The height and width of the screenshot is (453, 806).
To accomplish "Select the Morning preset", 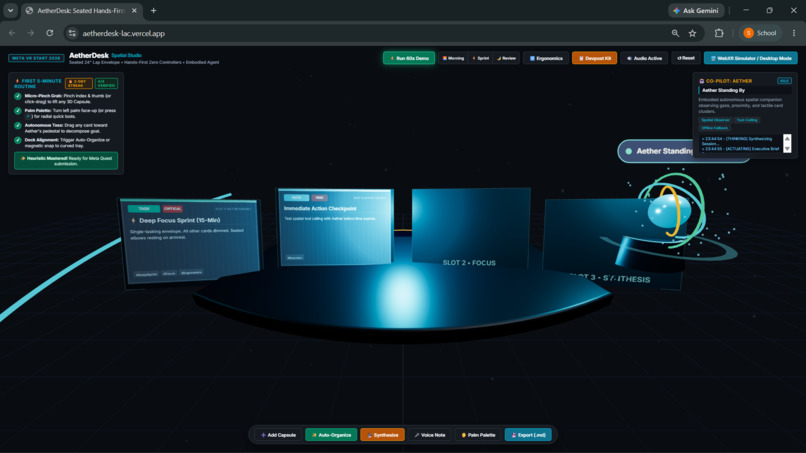I will pos(453,58).
